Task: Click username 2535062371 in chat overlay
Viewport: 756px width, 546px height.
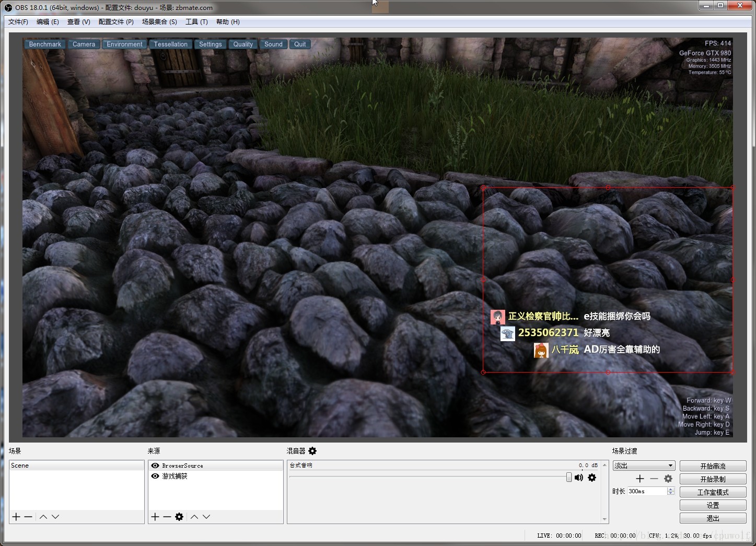Action: (x=548, y=333)
